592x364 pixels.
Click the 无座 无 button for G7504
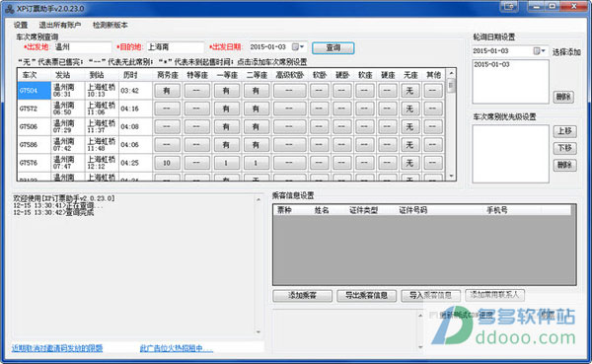click(x=409, y=91)
